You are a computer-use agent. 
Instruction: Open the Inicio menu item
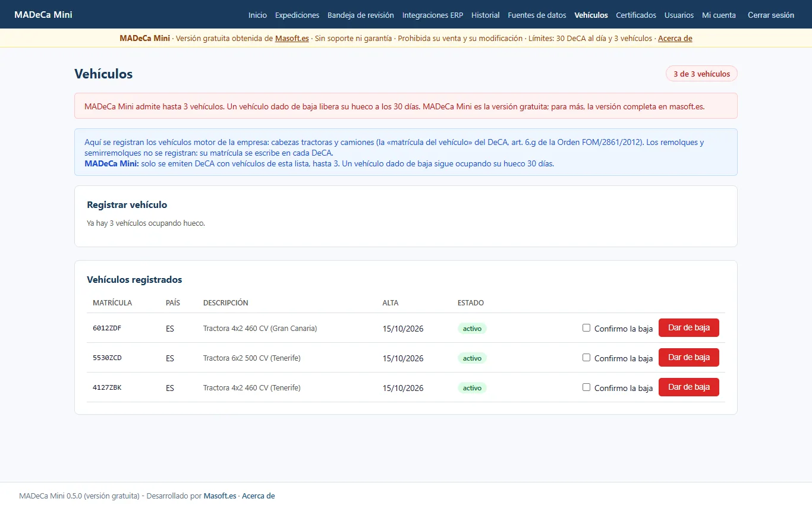pyautogui.click(x=257, y=15)
